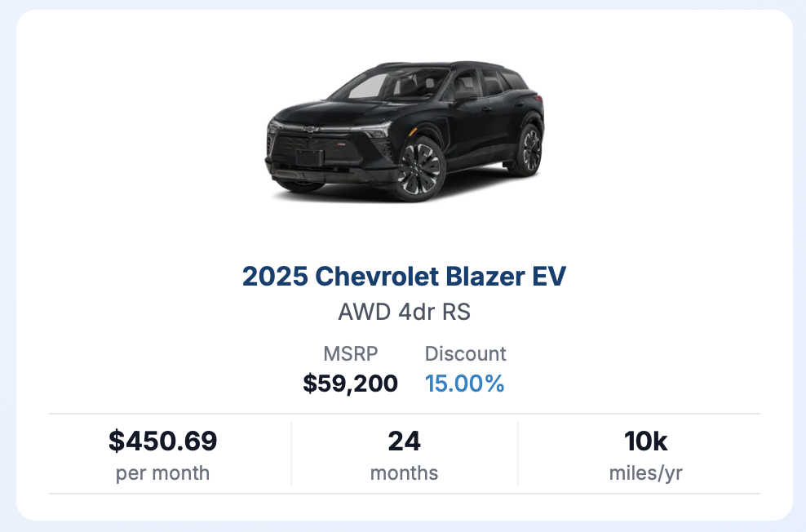Select the $450.69 monthly payment figure

(x=163, y=441)
